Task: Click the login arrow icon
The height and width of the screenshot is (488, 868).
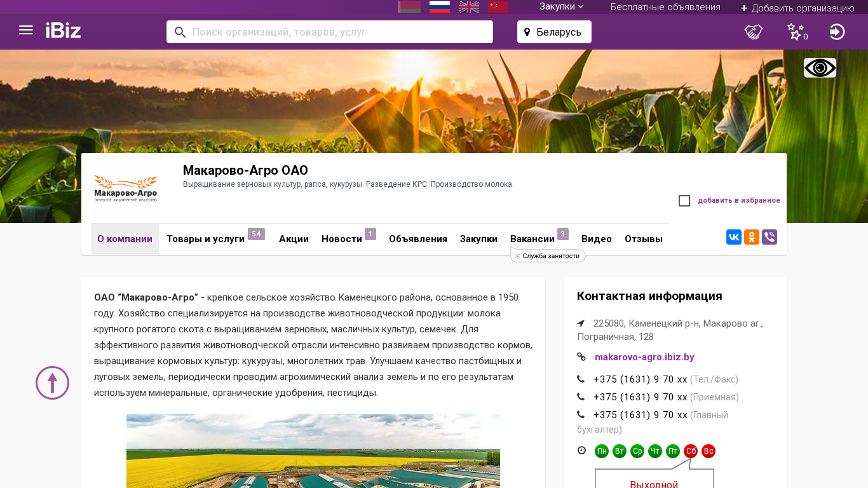Action: tap(837, 32)
